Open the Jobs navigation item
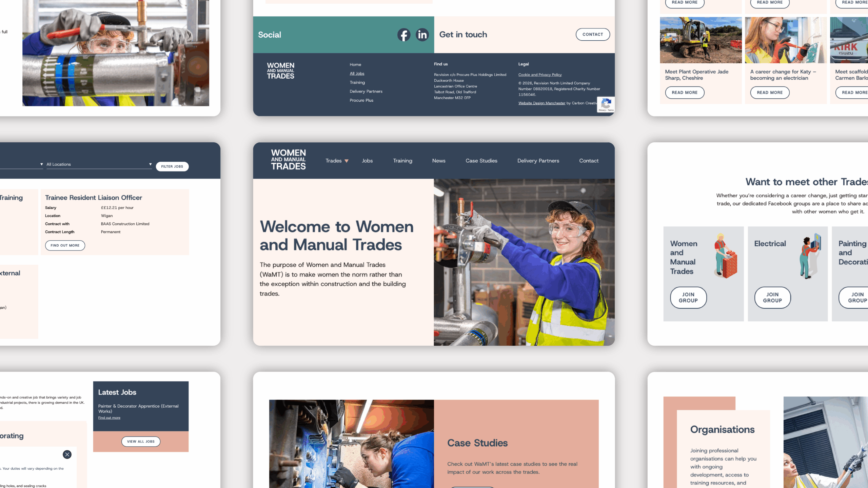The width and height of the screenshot is (868, 488). click(x=367, y=161)
